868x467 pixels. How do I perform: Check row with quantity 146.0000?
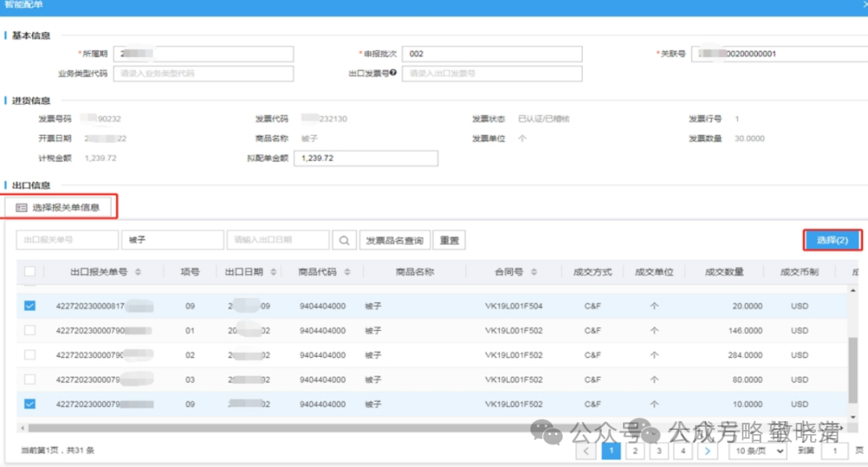(30, 330)
